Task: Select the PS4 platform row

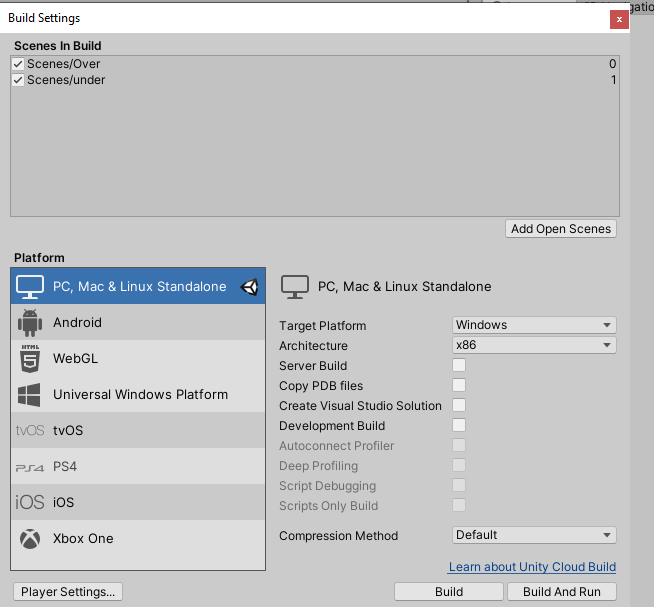Action: (138, 466)
